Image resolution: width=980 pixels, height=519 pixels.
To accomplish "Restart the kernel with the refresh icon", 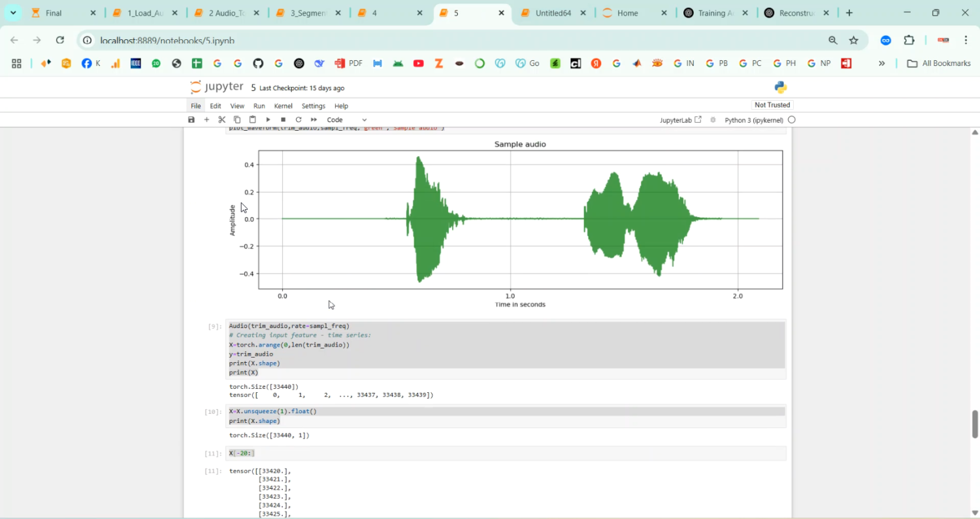I will [x=299, y=120].
